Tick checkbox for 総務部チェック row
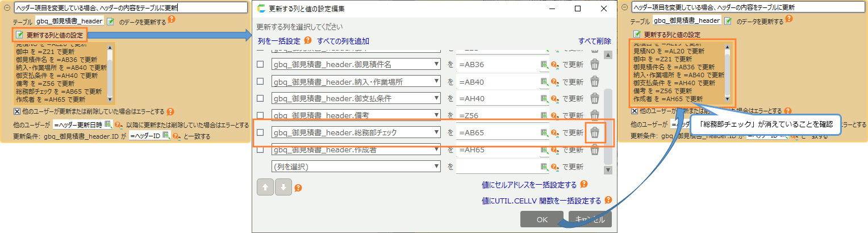868x233 pixels. click(x=260, y=133)
